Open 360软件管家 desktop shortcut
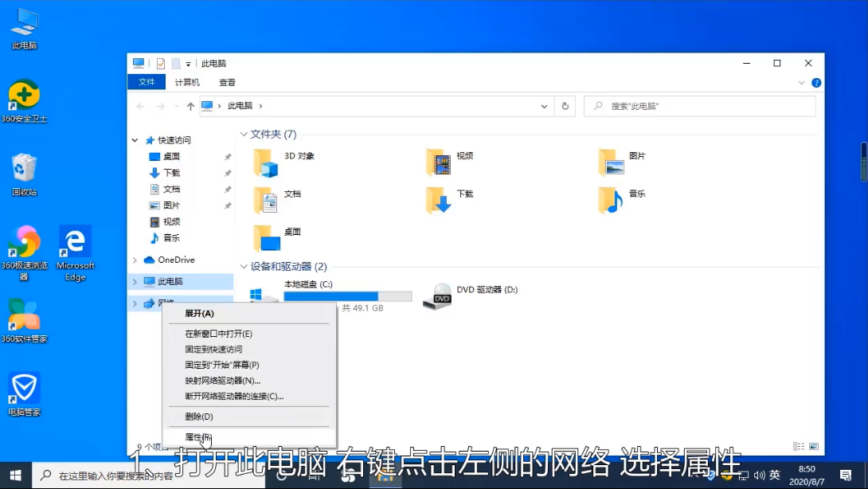This screenshot has height=489, width=868. click(25, 321)
